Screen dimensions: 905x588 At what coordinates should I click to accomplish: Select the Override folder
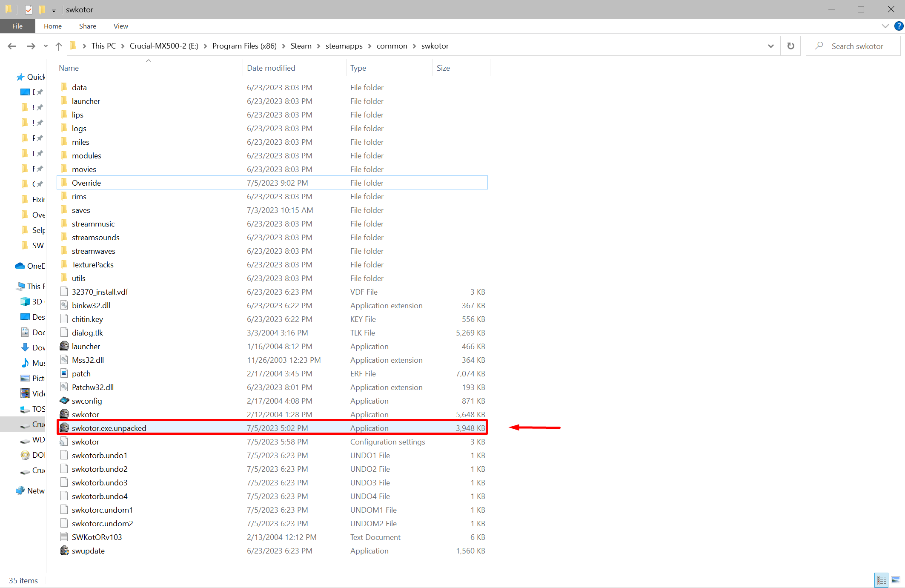pos(86,183)
